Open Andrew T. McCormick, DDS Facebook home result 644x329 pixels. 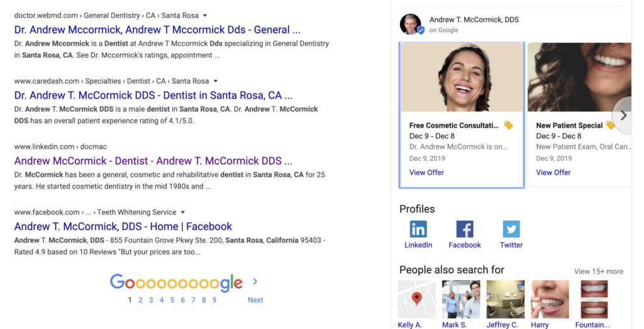tap(123, 226)
